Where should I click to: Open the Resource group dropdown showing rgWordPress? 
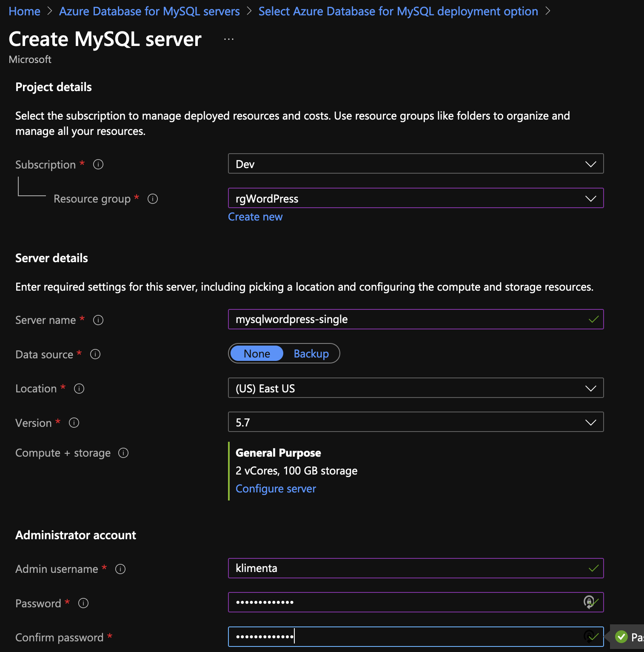[x=416, y=198]
